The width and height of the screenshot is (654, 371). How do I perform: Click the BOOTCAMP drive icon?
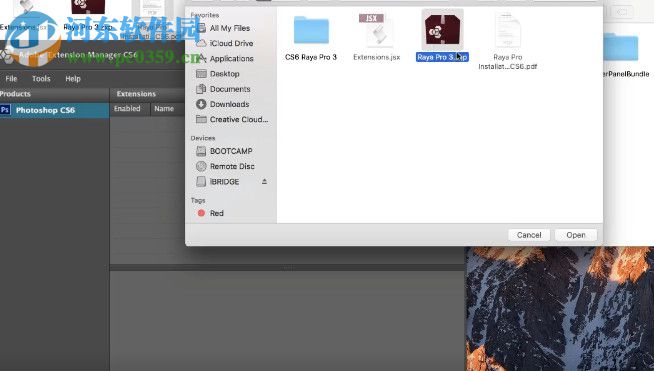tap(201, 151)
